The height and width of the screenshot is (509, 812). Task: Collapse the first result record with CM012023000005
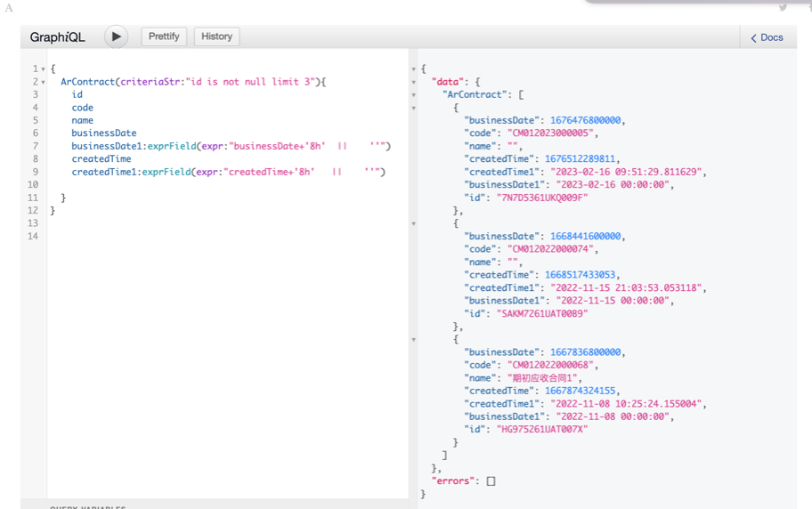click(413, 108)
